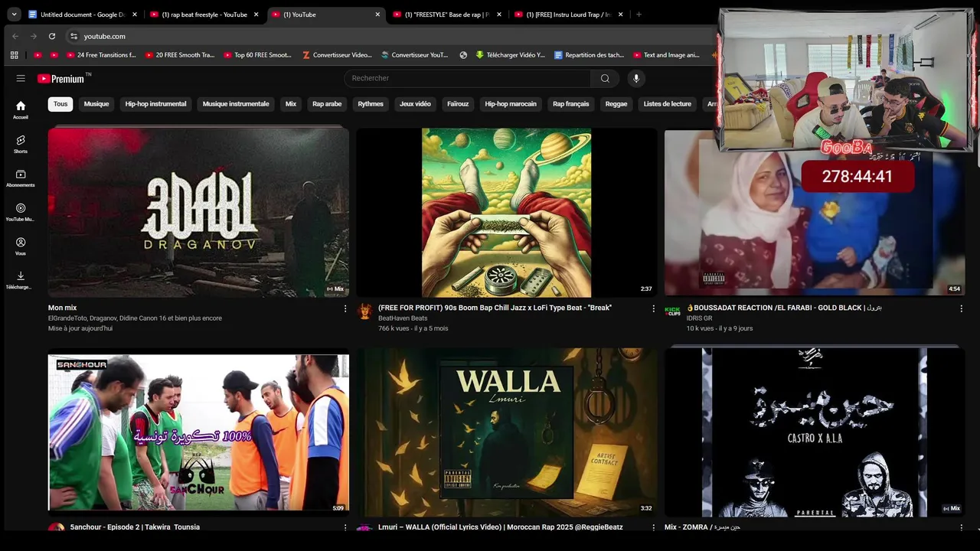
Task: Close the active YouTube tab
Action: point(377,15)
